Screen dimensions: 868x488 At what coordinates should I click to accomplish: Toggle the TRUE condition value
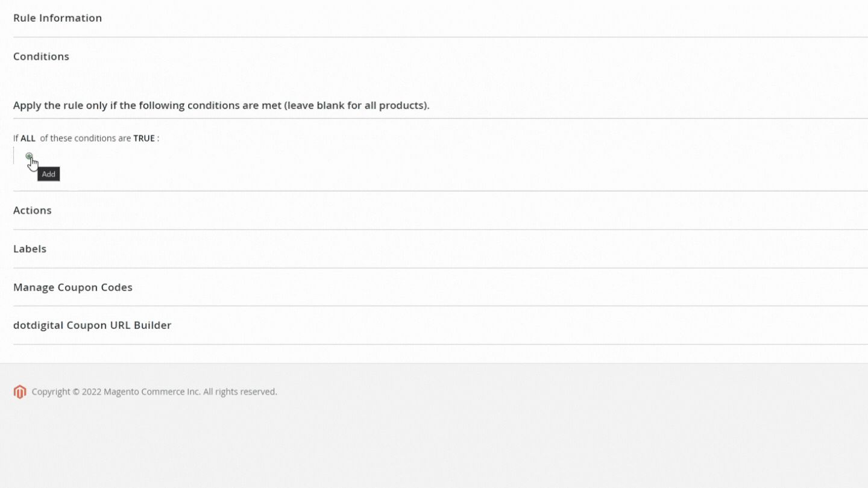click(x=144, y=138)
